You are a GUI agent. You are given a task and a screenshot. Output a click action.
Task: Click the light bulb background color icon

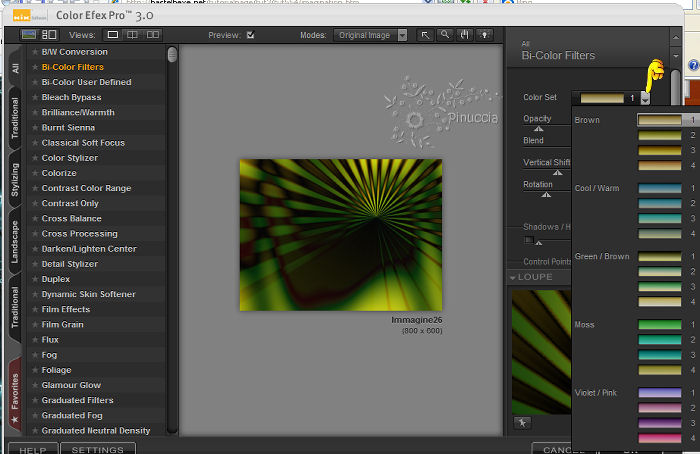click(486, 35)
